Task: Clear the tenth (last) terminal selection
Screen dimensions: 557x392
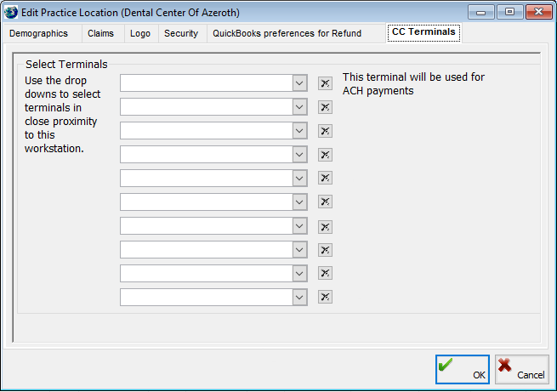Action: click(x=325, y=297)
